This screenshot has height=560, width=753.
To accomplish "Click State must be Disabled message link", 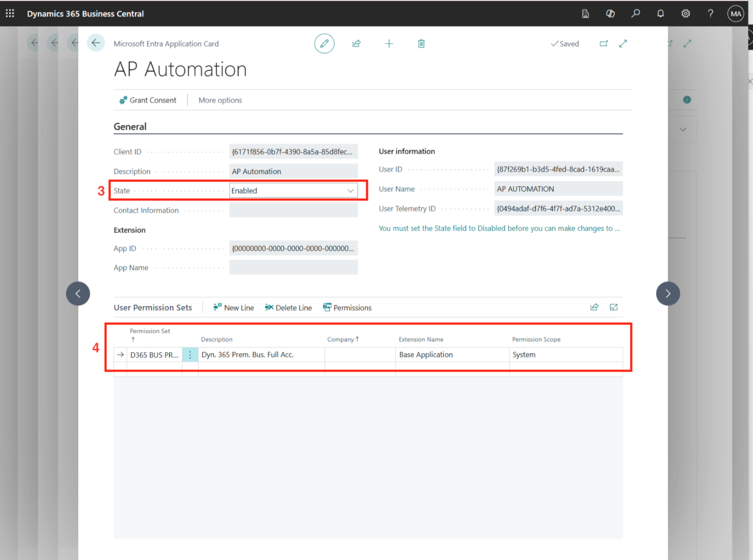I will coord(499,228).
